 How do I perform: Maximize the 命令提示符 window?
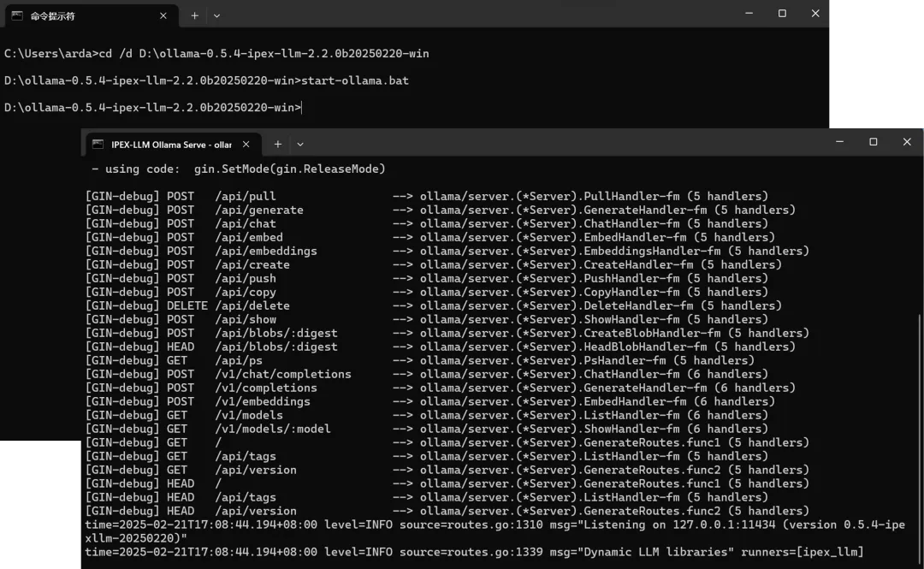pyautogui.click(x=782, y=14)
